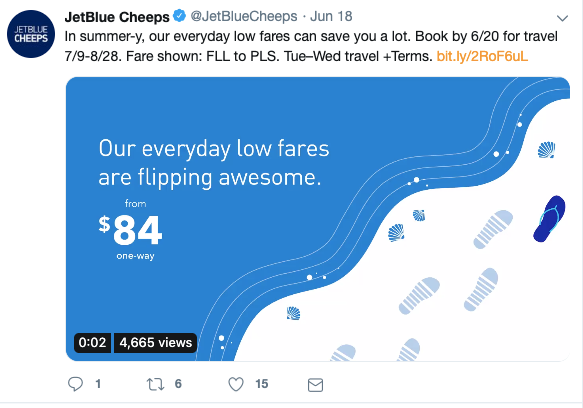This screenshot has height=408, width=583.
Task: Click the JetBlue Cheeps display name
Action: 117,17
